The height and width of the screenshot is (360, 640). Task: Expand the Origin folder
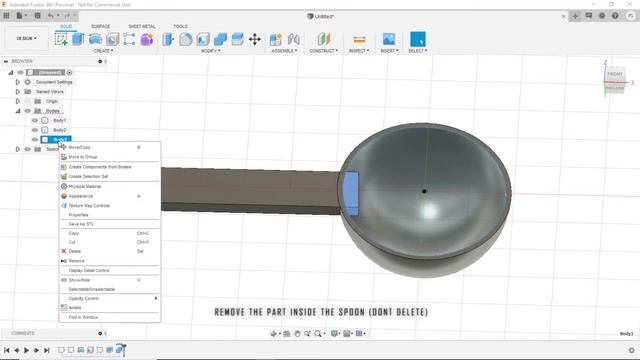(x=18, y=101)
